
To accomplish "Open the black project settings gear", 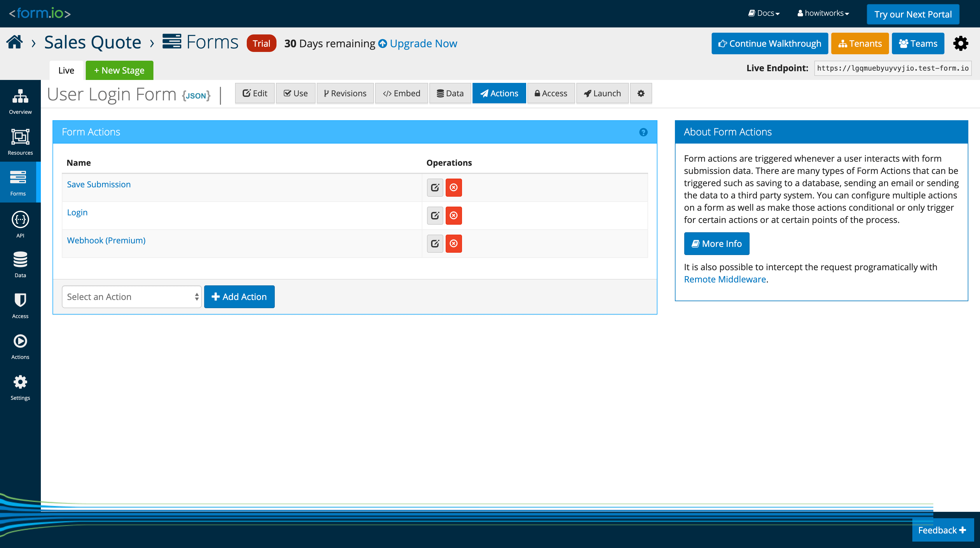I will [960, 43].
